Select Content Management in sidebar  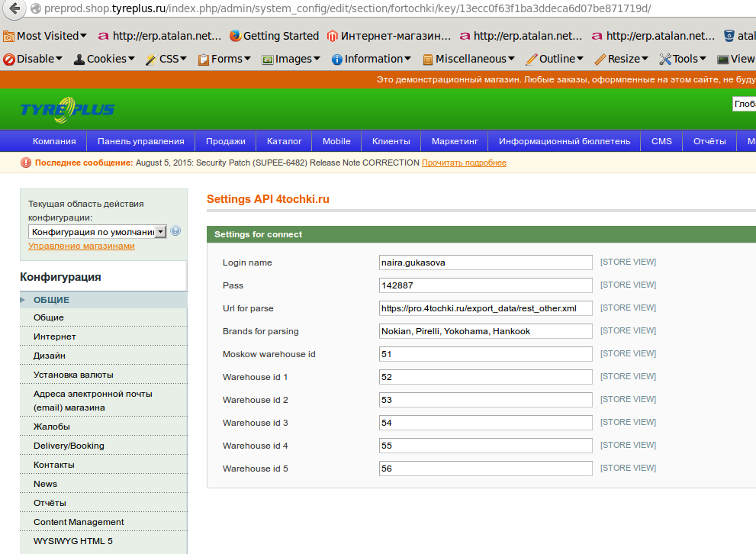pos(103,522)
